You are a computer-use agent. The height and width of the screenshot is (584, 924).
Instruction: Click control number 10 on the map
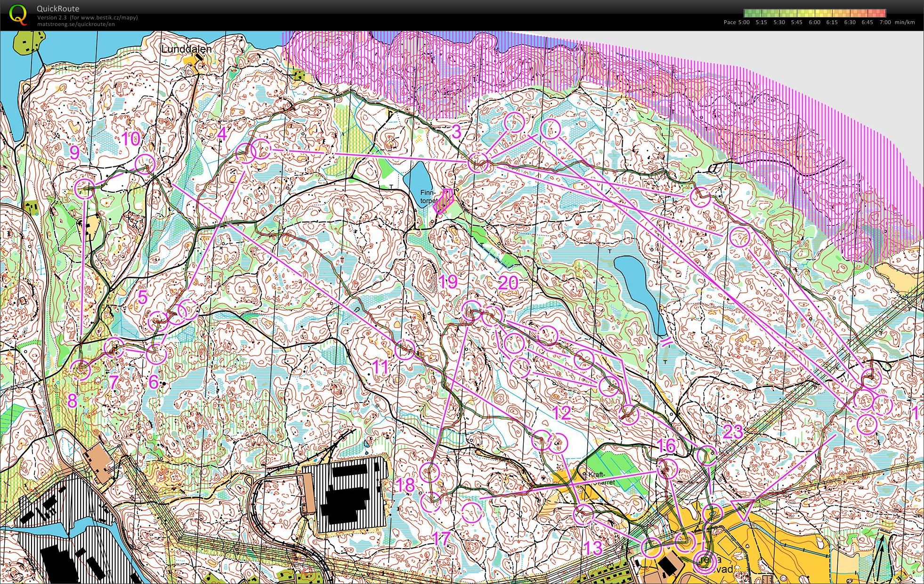(131, 138)
